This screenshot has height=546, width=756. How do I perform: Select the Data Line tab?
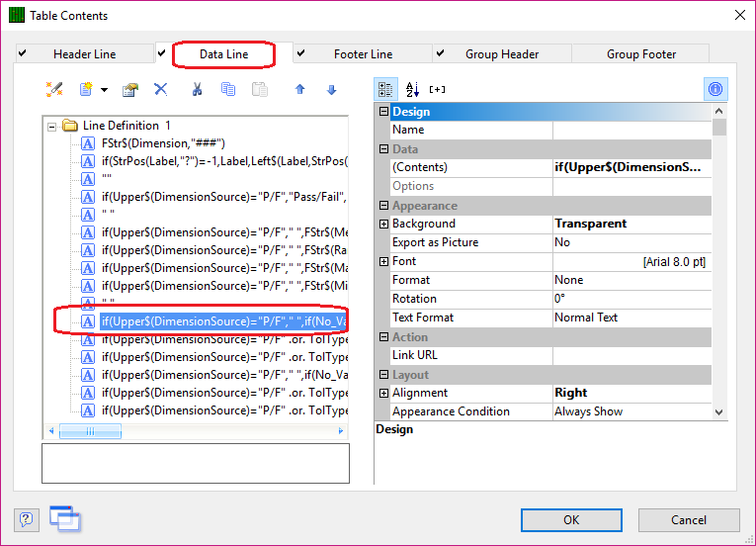click(x=223, y=53)
